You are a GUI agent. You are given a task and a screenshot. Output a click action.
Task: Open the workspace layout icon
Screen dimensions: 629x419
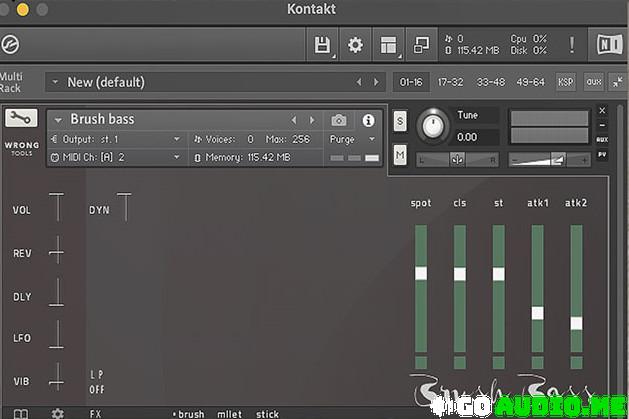pos(388,45)
